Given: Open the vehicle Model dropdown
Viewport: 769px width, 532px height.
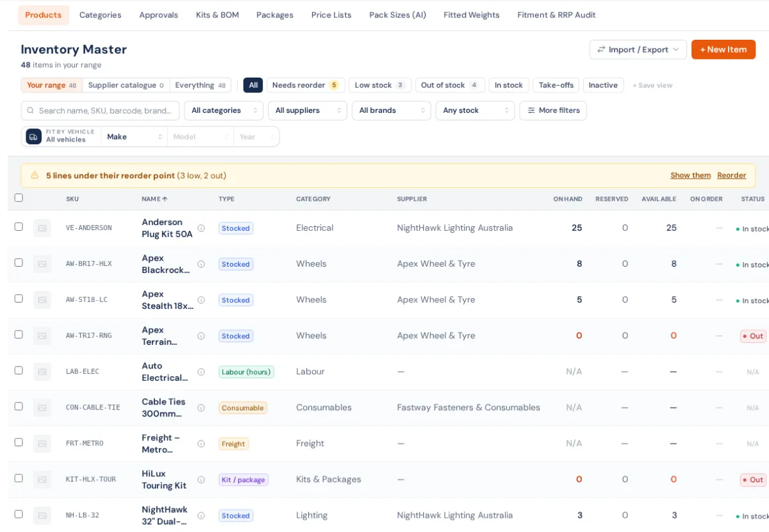Looking at the screenshot, I should 201,137.
